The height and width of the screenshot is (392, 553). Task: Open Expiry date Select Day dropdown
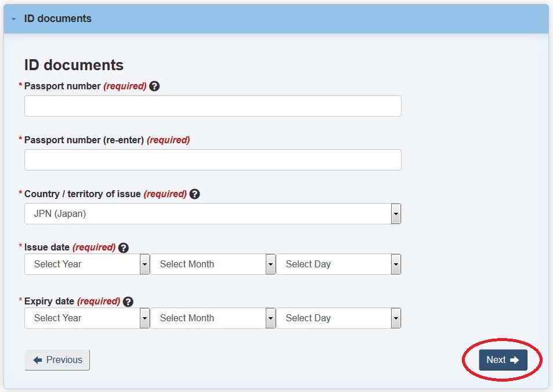coord(338,318)
